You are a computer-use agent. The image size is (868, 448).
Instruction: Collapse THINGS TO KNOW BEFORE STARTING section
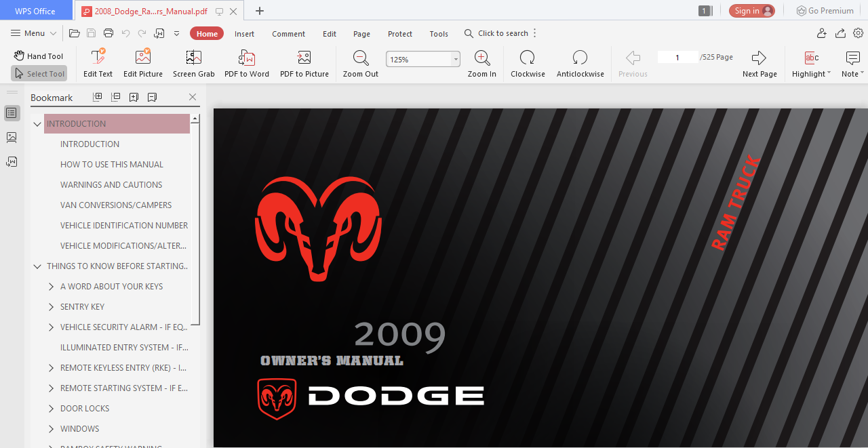pyautogui.click(x=37, y=266)
